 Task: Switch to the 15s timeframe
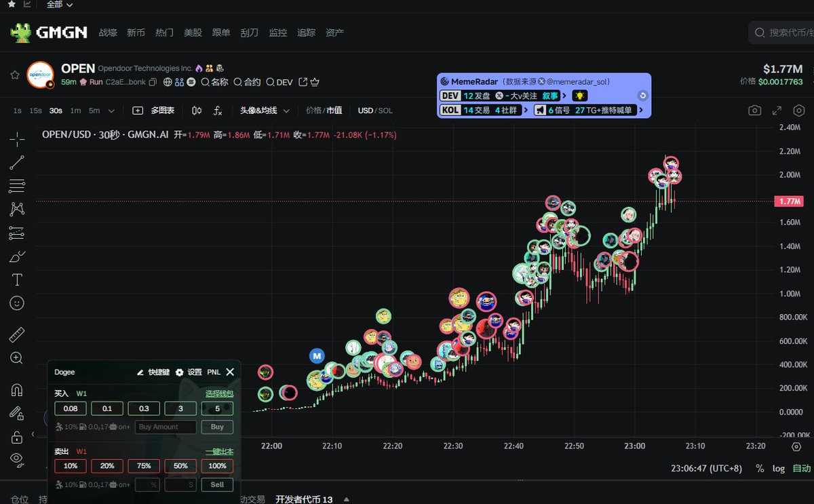pos(35,111)
